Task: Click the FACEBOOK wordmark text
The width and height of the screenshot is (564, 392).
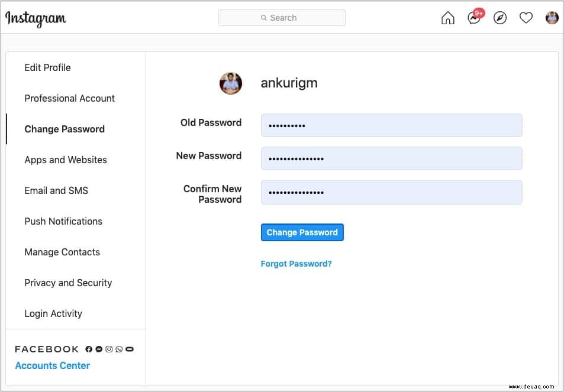Action: pyautogui.click(x=47, y=349)
